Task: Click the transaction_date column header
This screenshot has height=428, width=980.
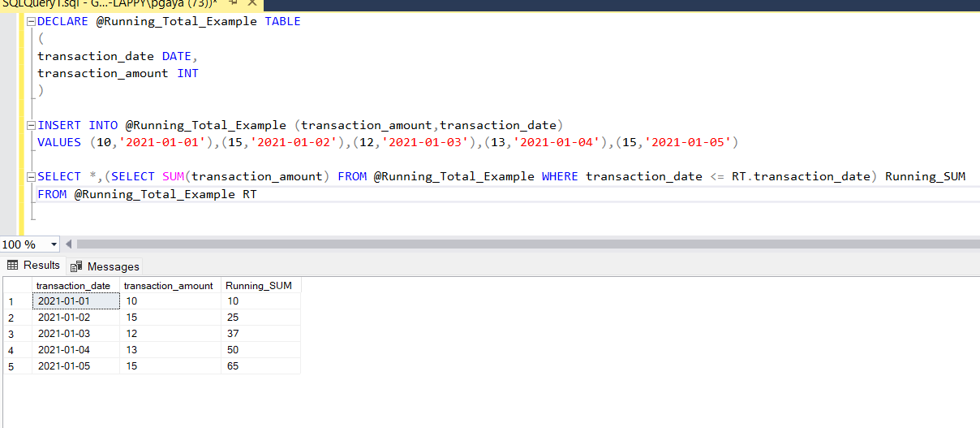Action: coord(75,285)
